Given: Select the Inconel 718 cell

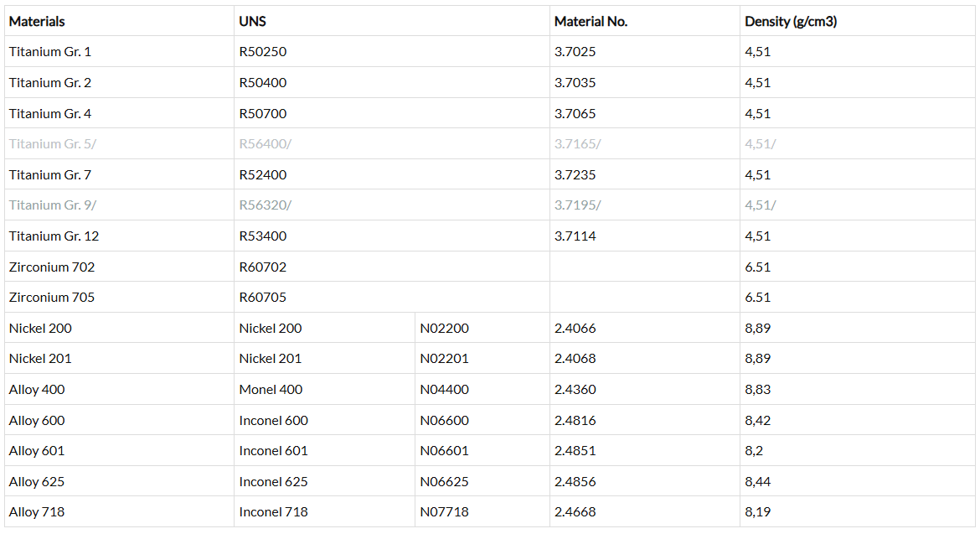Looking at the screenshot, I should (273, 512).
